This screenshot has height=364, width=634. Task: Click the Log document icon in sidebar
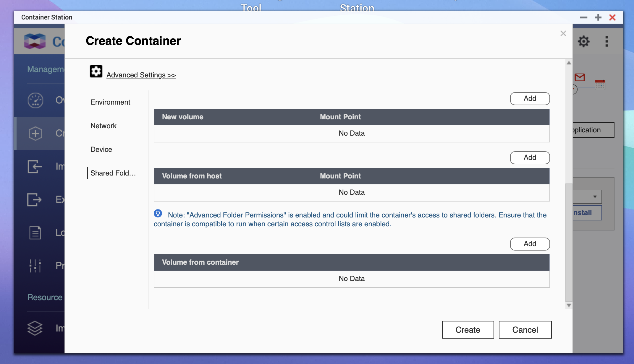(x=35, y=233)
